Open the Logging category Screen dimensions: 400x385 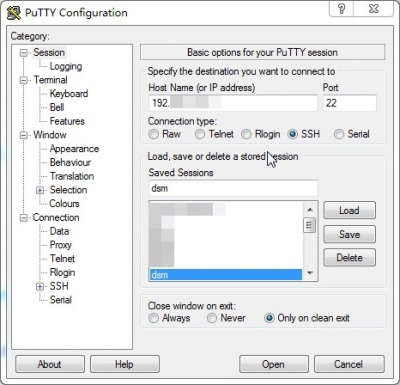coord(66,66)
